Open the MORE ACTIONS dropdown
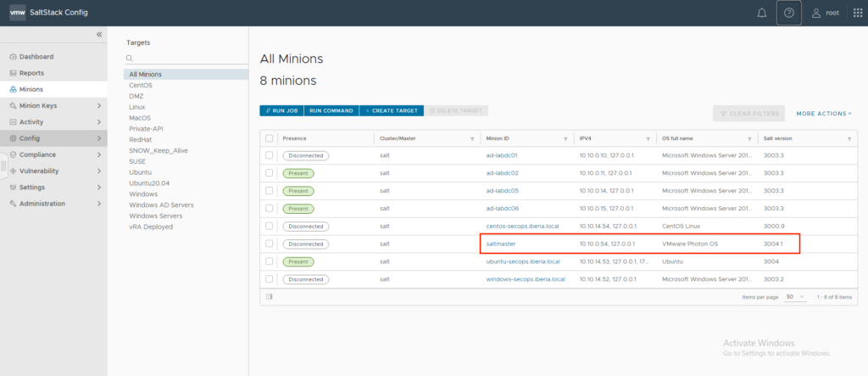Screen dimensions: 868x376 (824, 114)
